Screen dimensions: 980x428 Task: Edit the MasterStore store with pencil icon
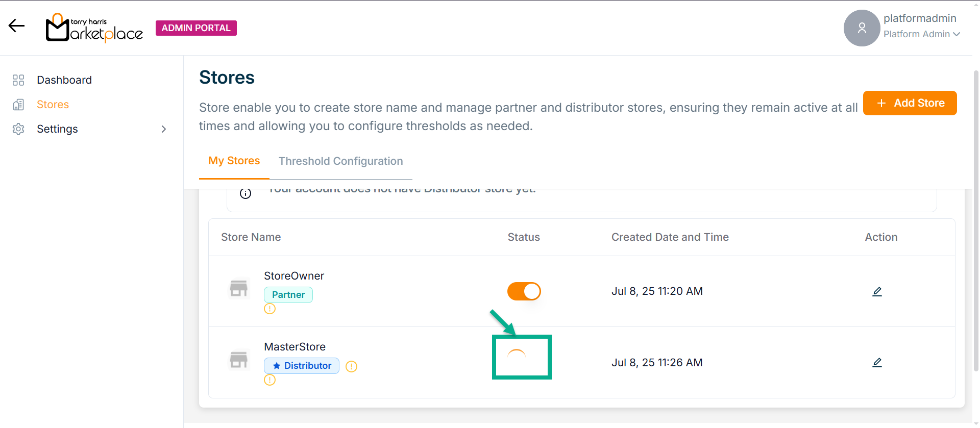tap(877, 362)
